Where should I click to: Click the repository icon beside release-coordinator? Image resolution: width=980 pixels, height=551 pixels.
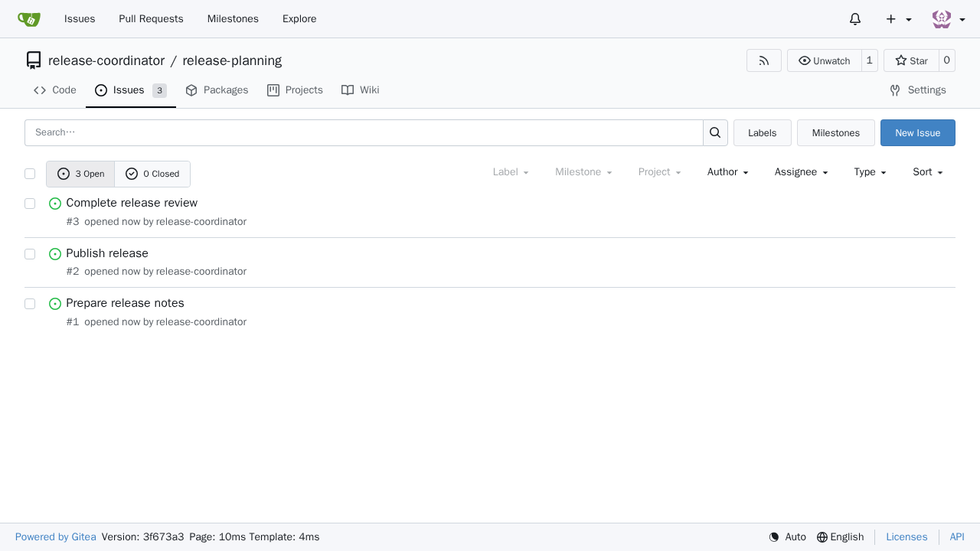[34, 60]
